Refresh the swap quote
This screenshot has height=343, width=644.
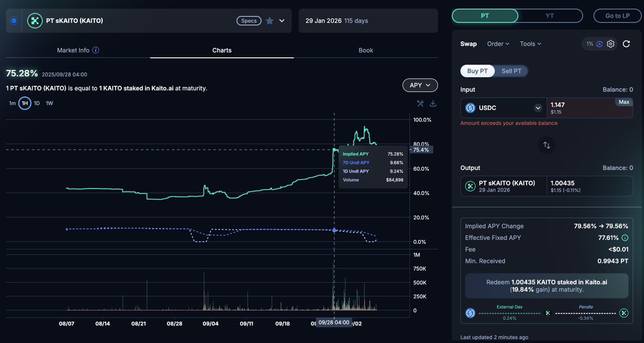[626, 44]
